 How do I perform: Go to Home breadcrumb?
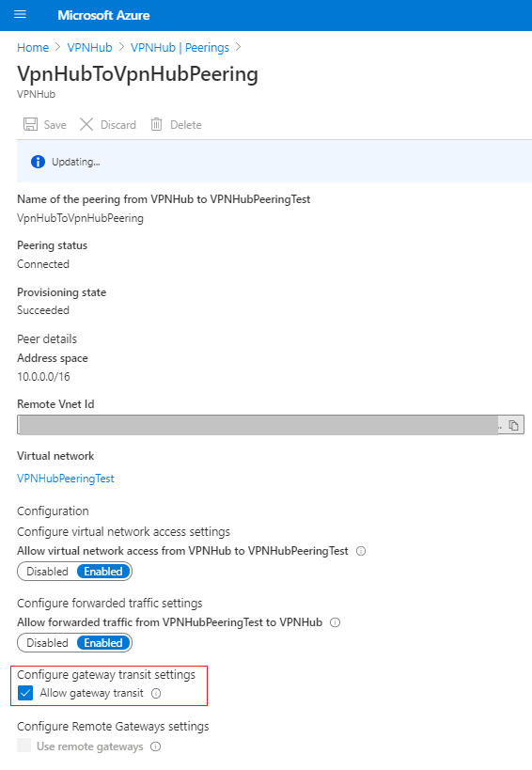point(33,48)
